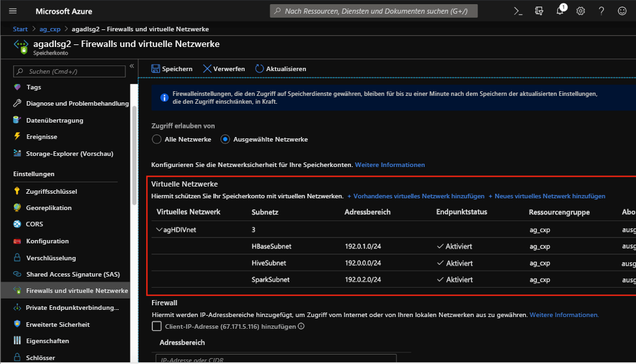Click the storage account firewall icon in header
Viewport: 636px width, 364px height.
pos(21,47)
